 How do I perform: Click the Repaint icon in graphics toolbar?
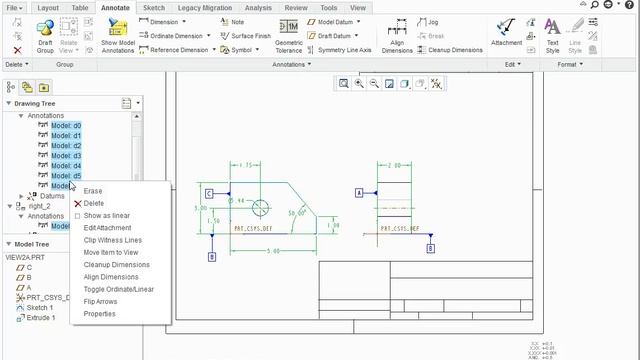pyautogui.click(x=389, y=84)
